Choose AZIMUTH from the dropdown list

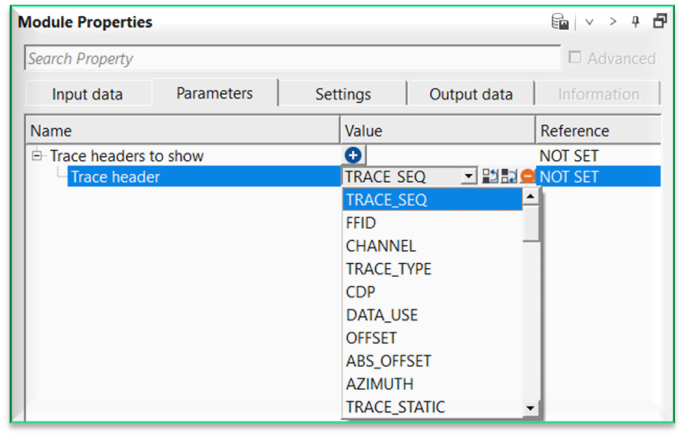tap(432, 384)
